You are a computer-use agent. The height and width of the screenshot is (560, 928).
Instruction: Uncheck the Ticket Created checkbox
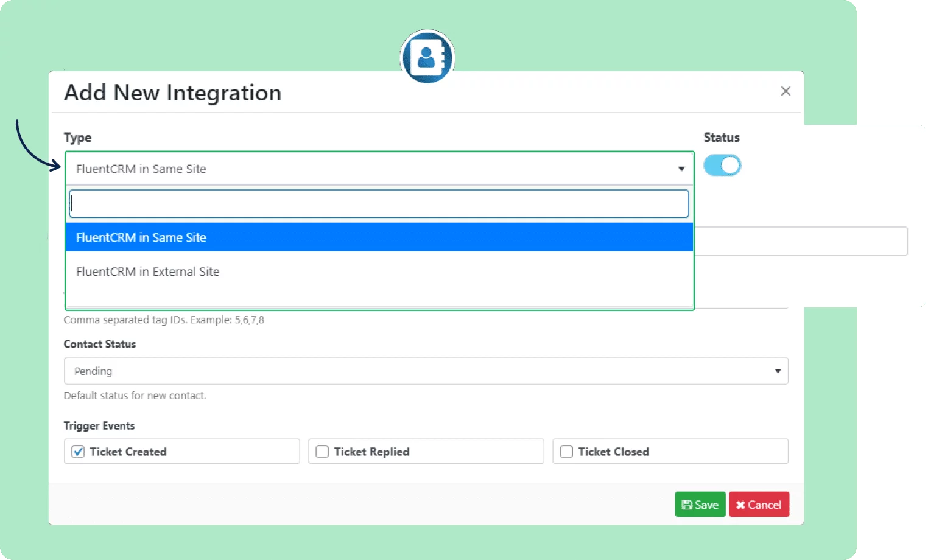tap(78, 452)
